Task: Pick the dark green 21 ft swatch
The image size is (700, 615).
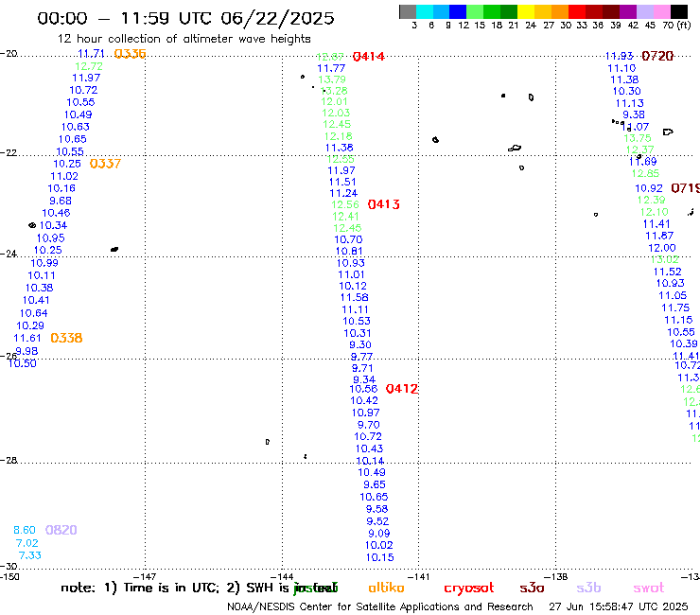Action: 509,11
